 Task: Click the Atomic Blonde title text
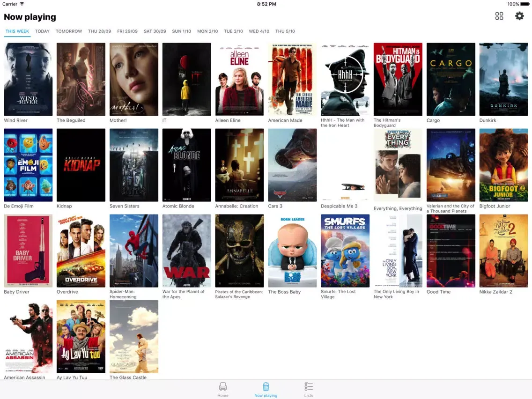click(x=178, y=206)
